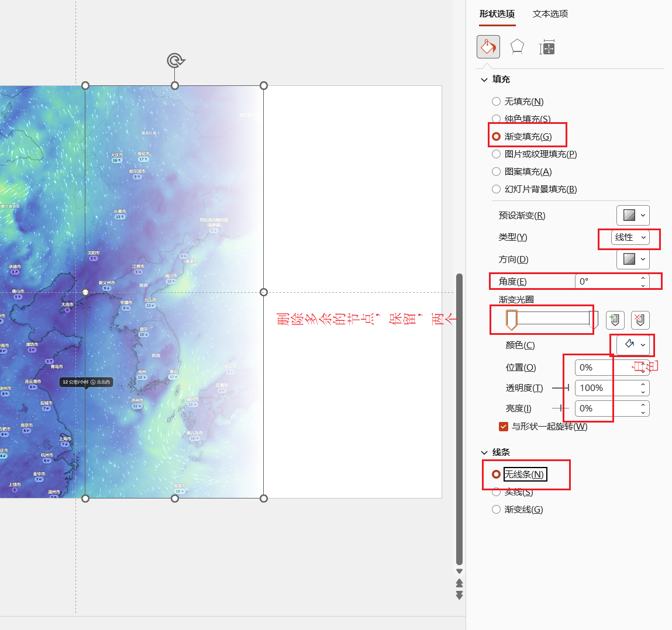Click the previous slide double-arrow in scrollbar
The width and height of the screenshot is (672, 630).
pyautogui.click(x=459, y=583)
